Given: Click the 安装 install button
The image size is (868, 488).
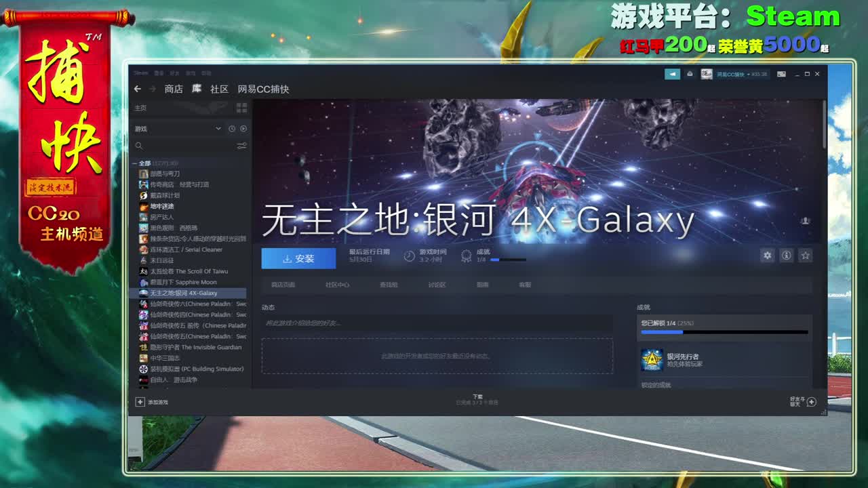Looking at the screenshot, I should point(298,258).
